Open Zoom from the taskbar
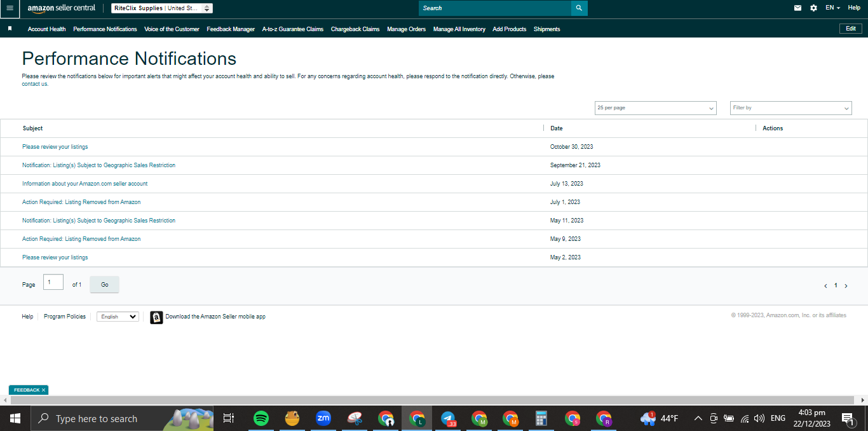This screenshot has width=868, height=431. click(x=323, y=418)
